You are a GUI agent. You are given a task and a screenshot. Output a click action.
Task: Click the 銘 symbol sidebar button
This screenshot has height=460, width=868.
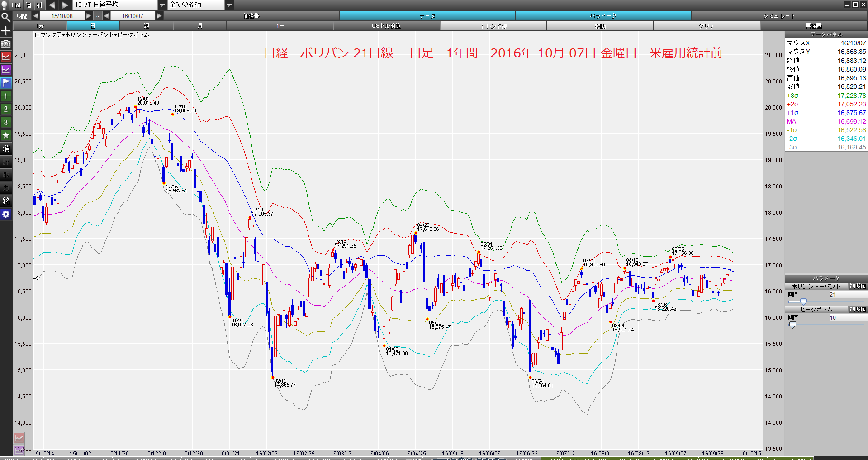click(x=6, y=201)
